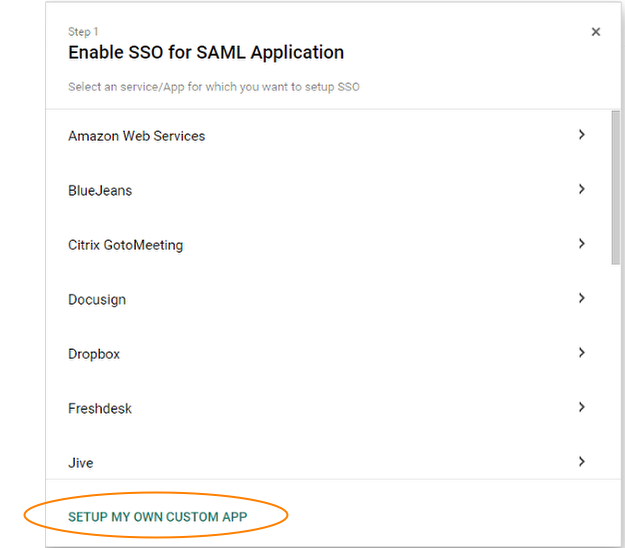Click the app list scrollbar thumb
The image size is (625, 548).
615,186
